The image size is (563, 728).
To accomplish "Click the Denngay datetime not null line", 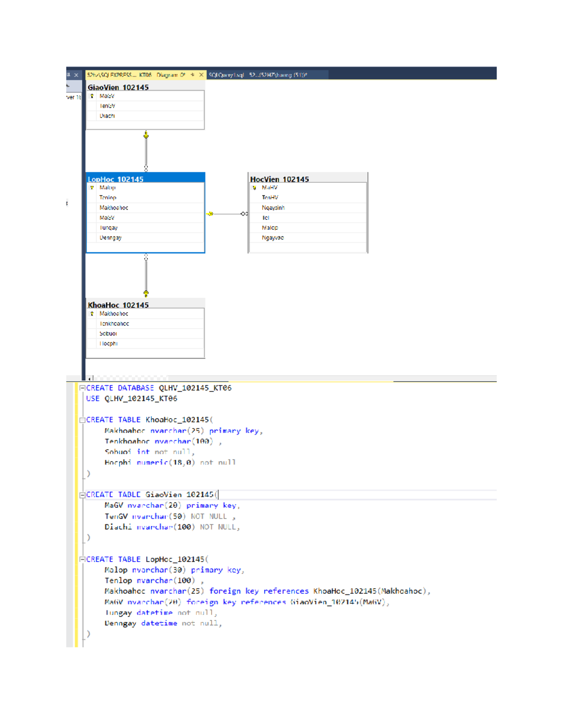I will 163,623.
